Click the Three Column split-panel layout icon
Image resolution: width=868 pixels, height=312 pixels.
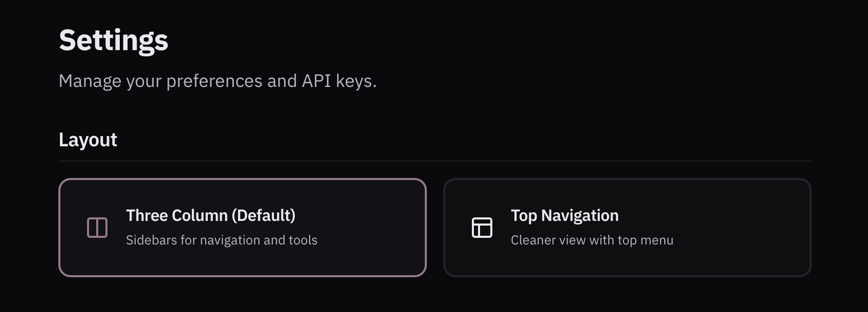tap(97, 228)
